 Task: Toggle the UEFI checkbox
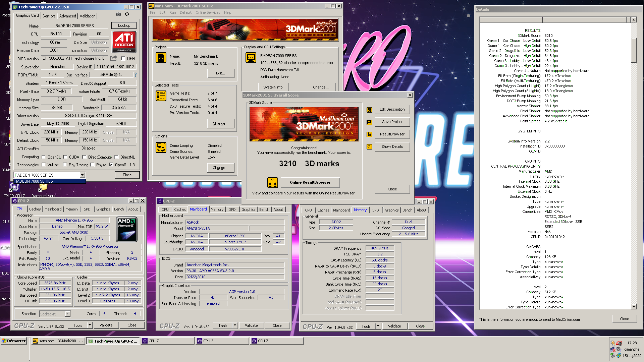coord(123,59)
